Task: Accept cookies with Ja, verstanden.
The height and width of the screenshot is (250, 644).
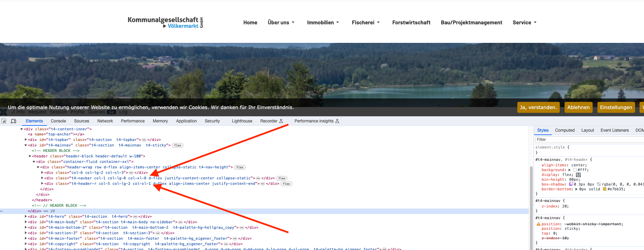Action: 539,107
